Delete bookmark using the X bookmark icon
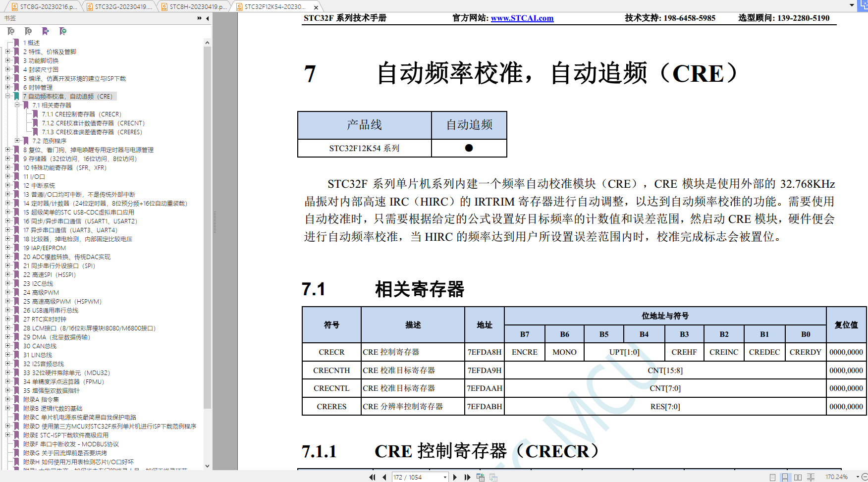 click(x=11, y=31)
